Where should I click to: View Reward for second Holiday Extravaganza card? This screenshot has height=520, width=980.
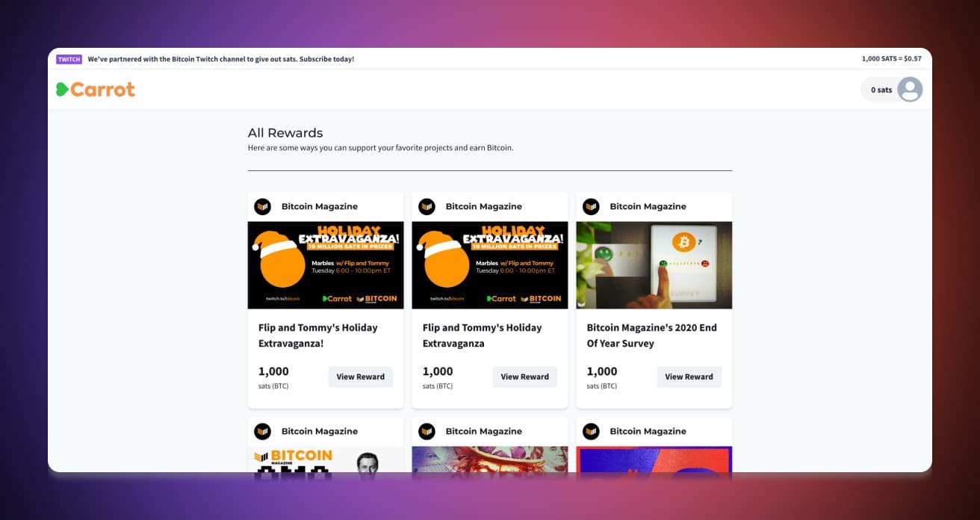pyautogui.click(x=525, y=377)
